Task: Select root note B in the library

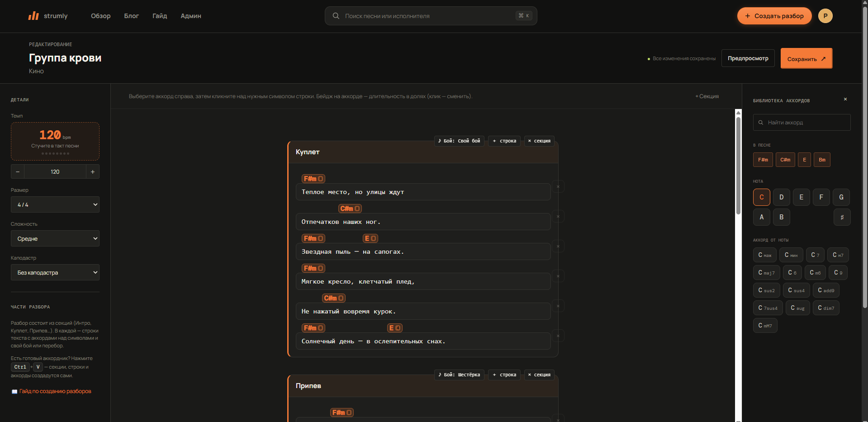Action: [x=782, y=217]
